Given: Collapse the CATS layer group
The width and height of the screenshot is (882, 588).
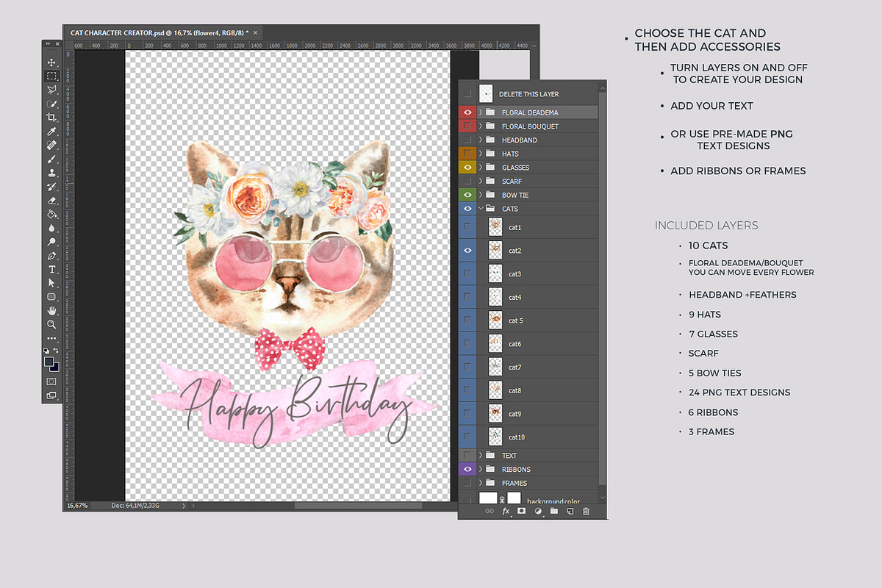Looking at the screenshot, I should pyautogui.click(x=480, y=209).
